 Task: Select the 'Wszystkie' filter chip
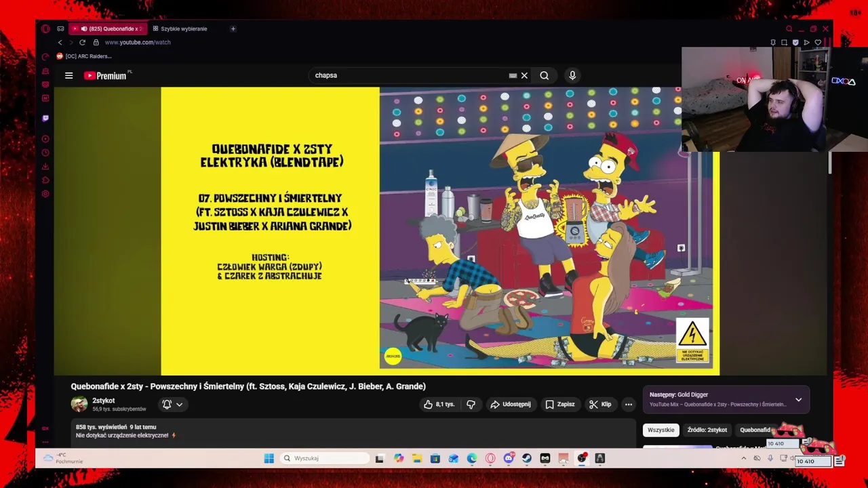point(660,430)
